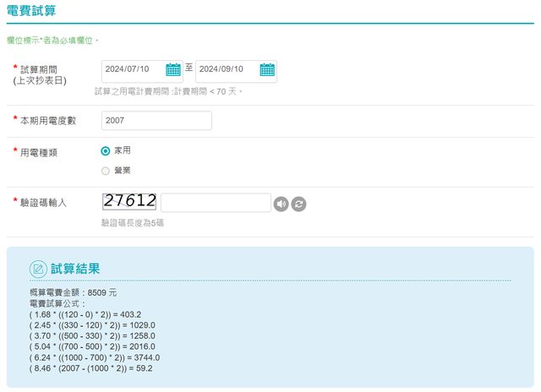Select the 家用 radio option

pos(106,150)
